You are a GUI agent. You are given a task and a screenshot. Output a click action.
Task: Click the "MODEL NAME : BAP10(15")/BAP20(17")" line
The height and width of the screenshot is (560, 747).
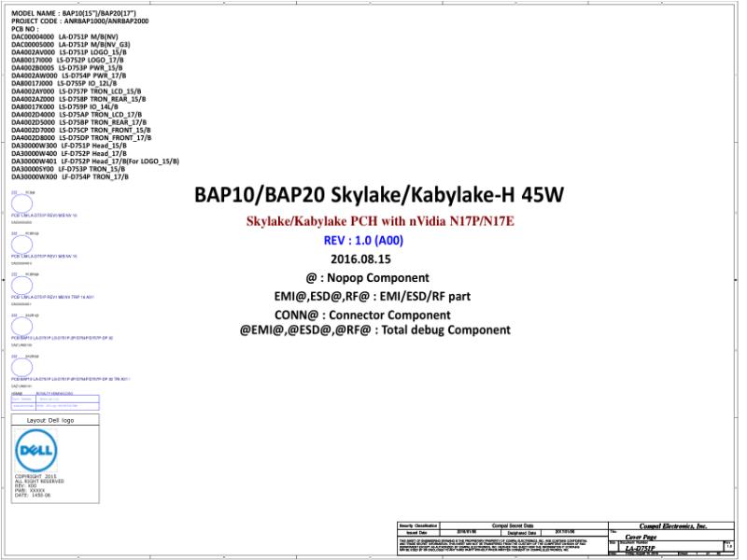click(74, 13)
